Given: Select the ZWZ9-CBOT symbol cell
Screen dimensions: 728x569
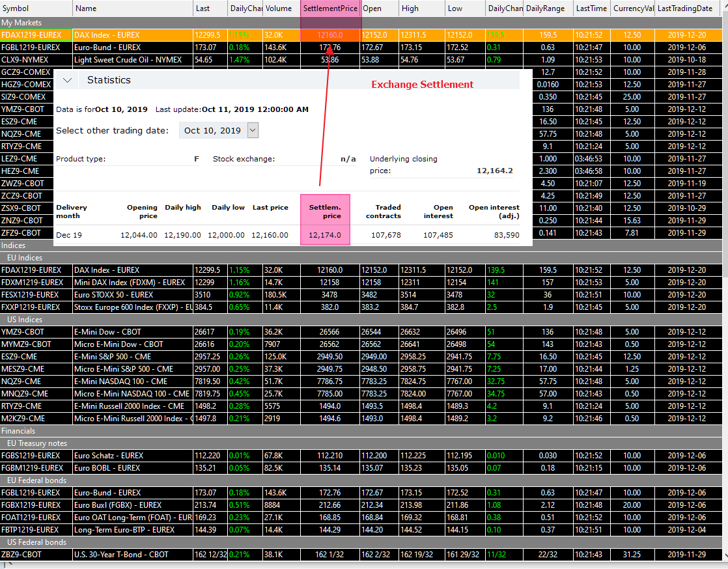Looking at the screenshot, I should pyautogui.click(x=27, y=184).
